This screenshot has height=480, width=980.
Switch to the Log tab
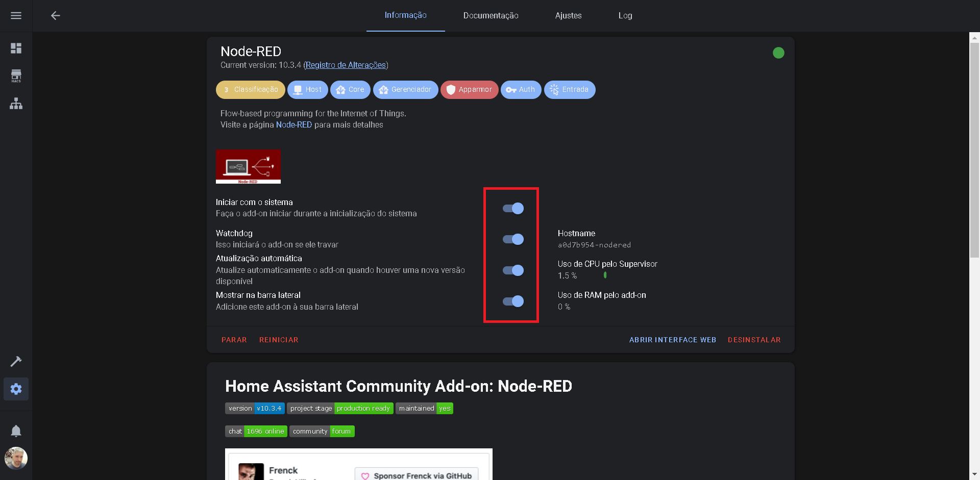(625, 16)
